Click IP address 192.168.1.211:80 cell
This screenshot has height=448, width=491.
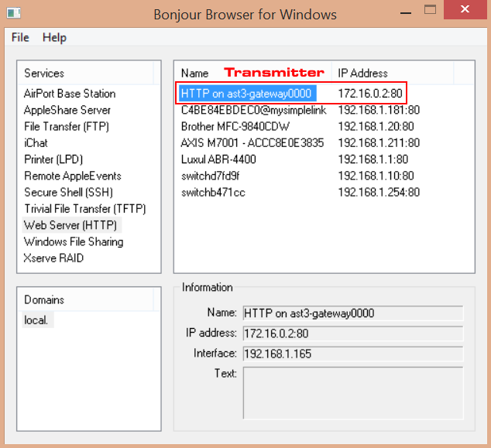(379, 143)
